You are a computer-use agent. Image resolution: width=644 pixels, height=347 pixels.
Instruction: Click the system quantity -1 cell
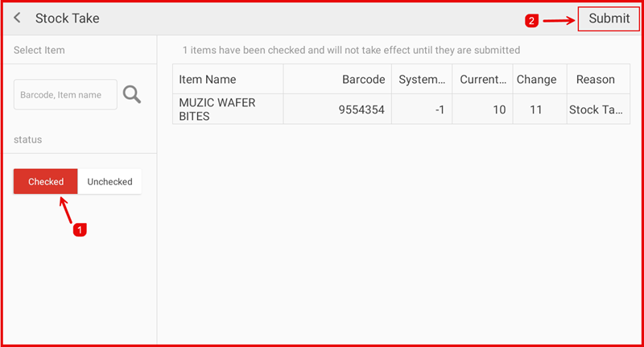point(422,109)
